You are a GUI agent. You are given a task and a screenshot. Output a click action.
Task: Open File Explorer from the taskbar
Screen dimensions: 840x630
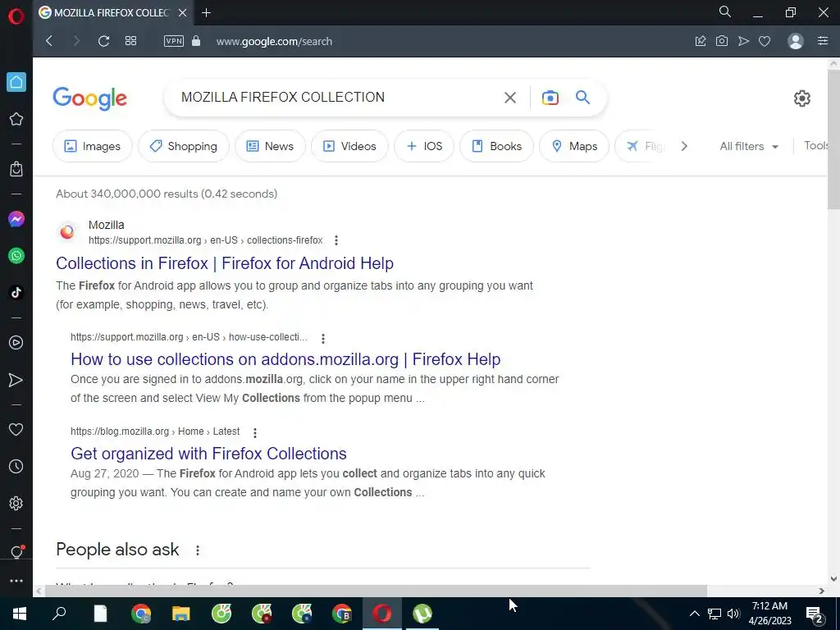click(x=181, y=614)
